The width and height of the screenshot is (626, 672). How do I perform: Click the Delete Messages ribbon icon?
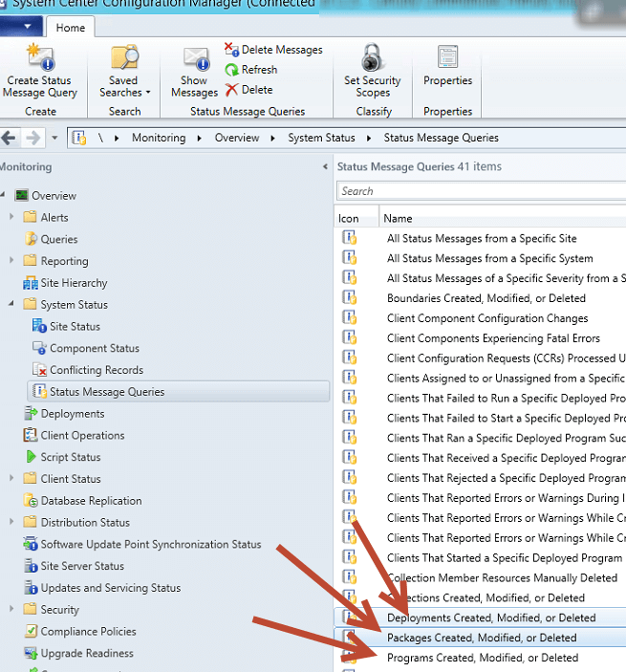[231, 50]
